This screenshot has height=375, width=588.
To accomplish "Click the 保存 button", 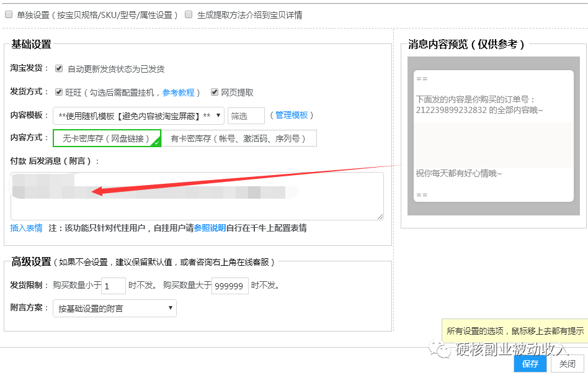I will (x=530, y=364).
